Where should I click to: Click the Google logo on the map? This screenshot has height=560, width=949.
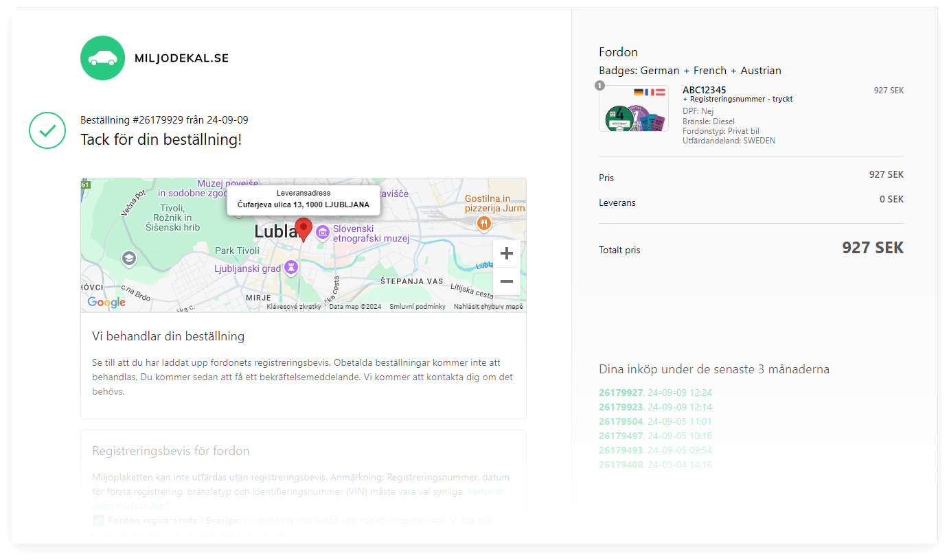click(x=106, y=302)
